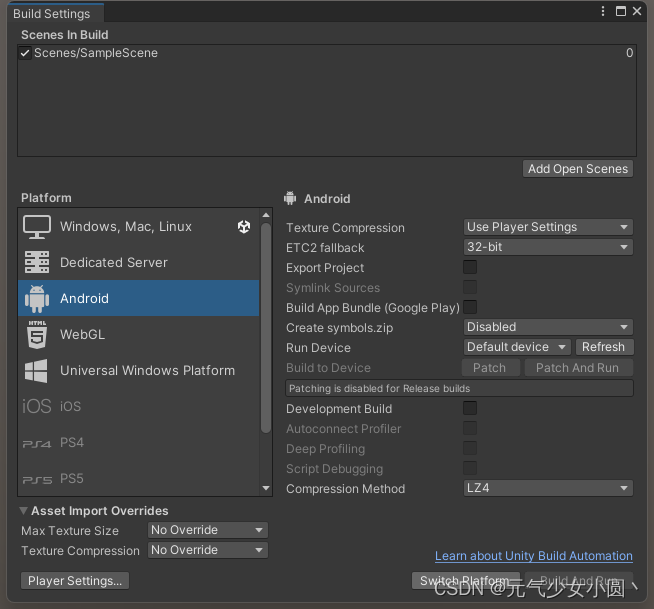The image size is (654, 609).
Task: Maximize the Build Settings window
Action: click(621, 11)
